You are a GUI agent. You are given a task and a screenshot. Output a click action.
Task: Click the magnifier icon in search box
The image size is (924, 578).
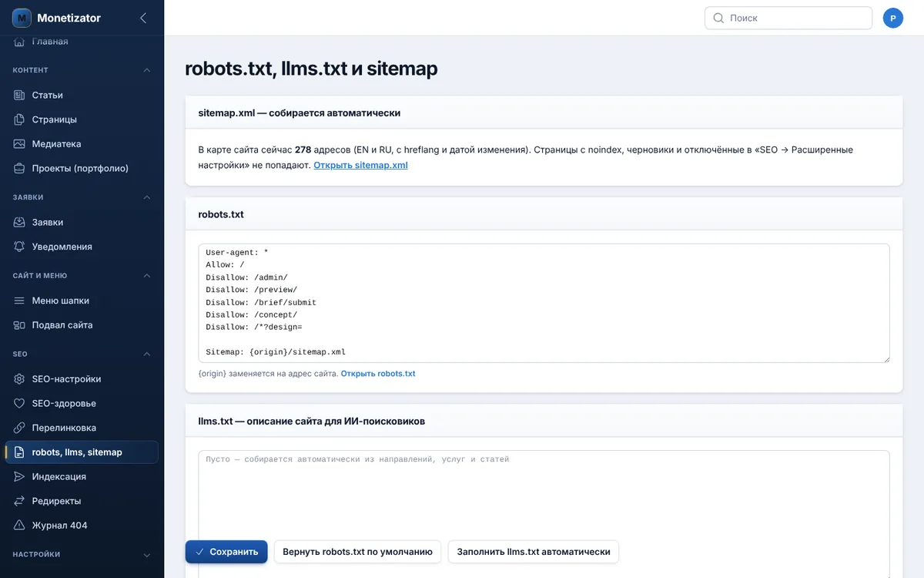[x=718, y=18]
